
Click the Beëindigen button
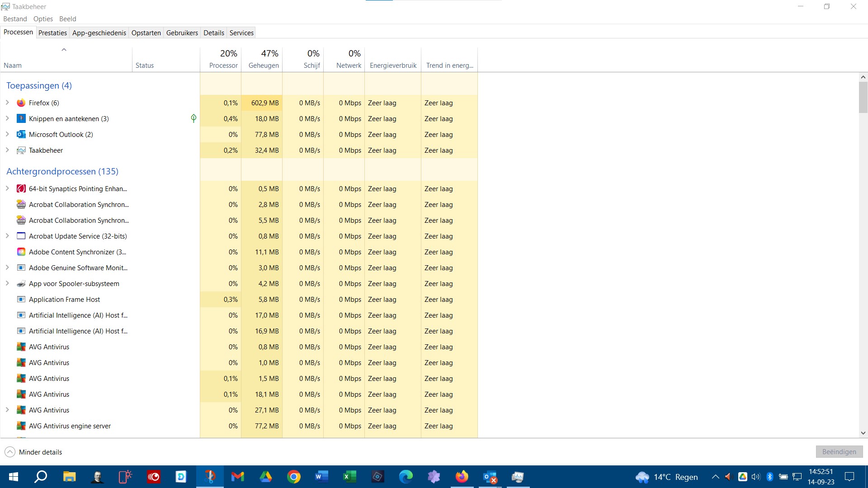[839, 452]
